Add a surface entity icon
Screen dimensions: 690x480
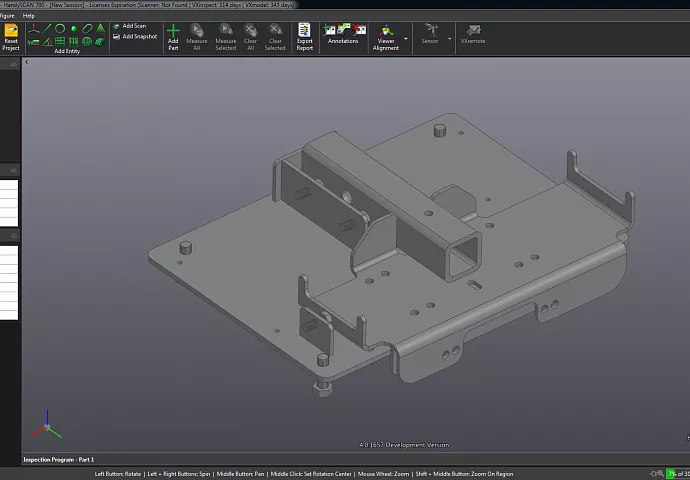point(100,42)
